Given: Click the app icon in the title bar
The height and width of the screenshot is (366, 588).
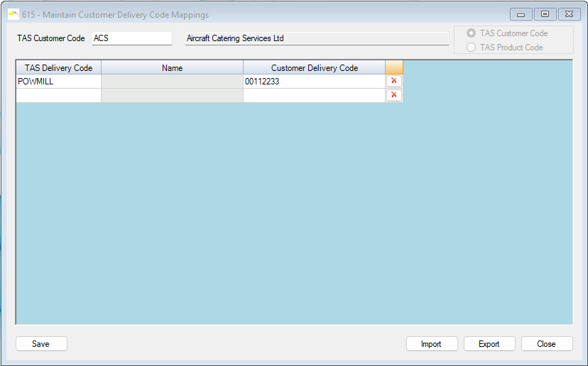Looking at the screenshot, I should (13, 14).
